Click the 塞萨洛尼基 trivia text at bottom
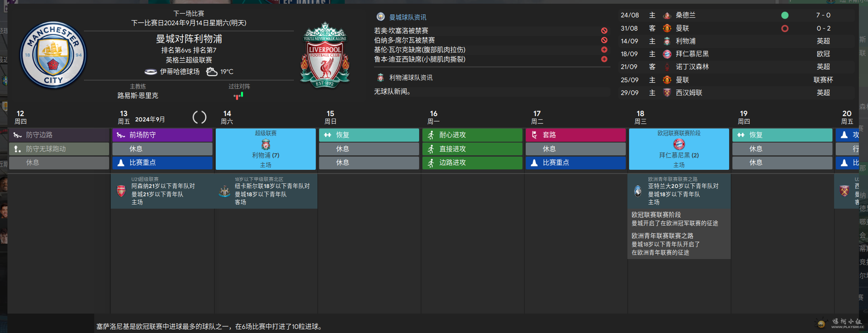Image resolution: width=868 pixels, height=333 pixels. pos(210,326)
